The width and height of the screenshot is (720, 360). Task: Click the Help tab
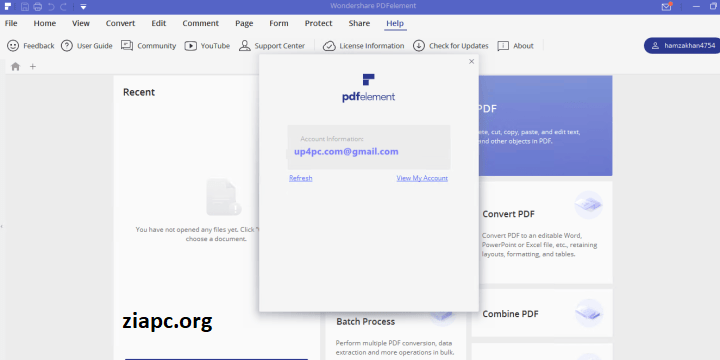pyautogui.click(x=395, y=23)
